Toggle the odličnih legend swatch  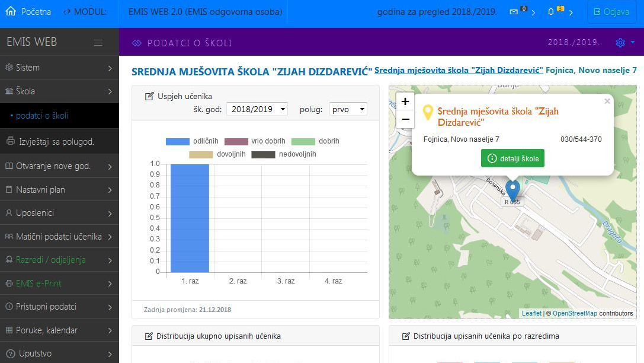[177, 141]
